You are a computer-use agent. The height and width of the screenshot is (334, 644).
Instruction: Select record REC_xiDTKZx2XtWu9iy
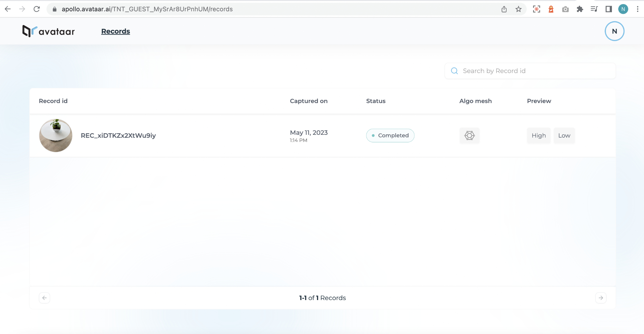[118, 135]
